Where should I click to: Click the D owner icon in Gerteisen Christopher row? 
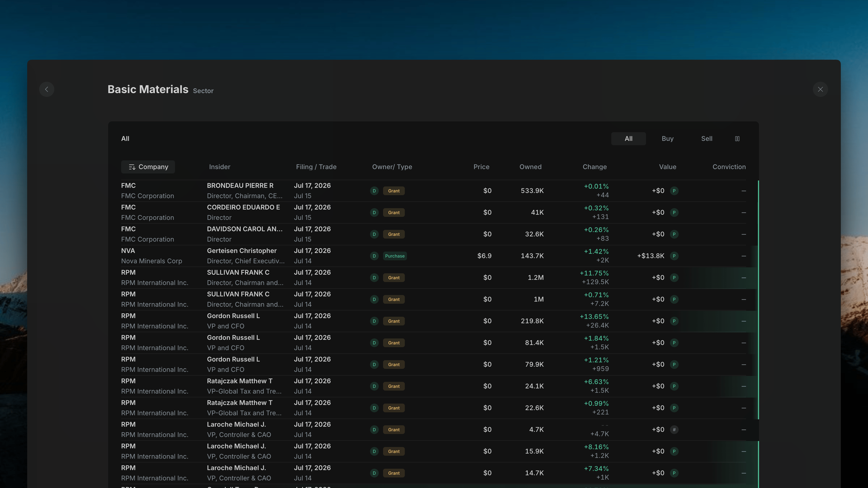pos(374,256)
